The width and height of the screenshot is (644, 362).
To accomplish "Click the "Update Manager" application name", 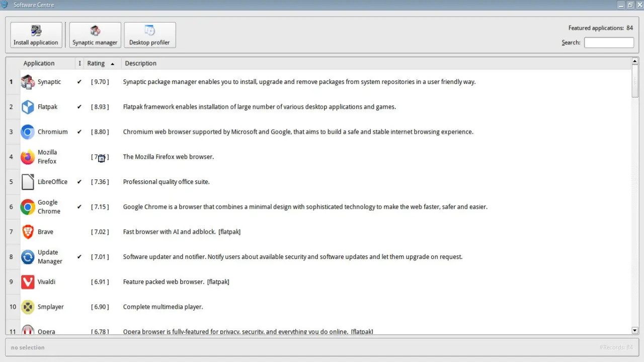I will [50, 257].
